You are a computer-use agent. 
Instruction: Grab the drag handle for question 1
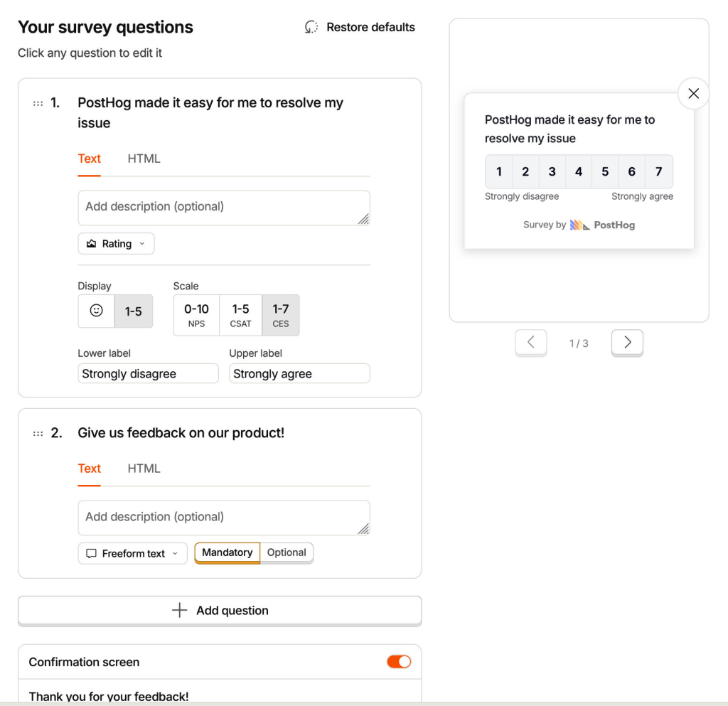tap(38, 104)
